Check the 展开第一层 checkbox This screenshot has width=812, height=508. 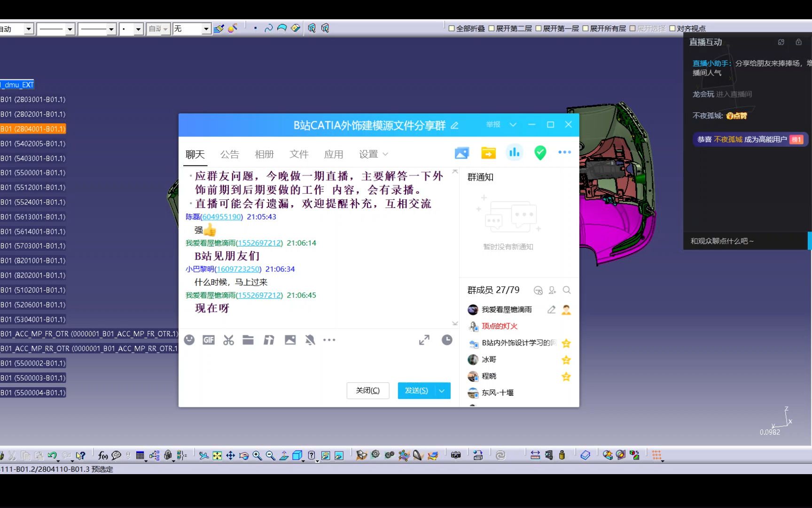click(x=539, y=28)
